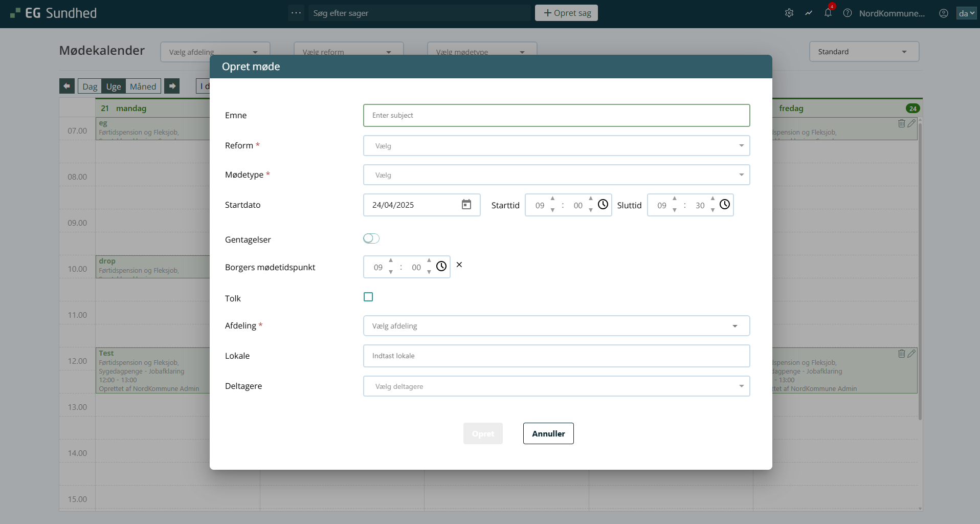Click the Sluttid clock icon

725,205
